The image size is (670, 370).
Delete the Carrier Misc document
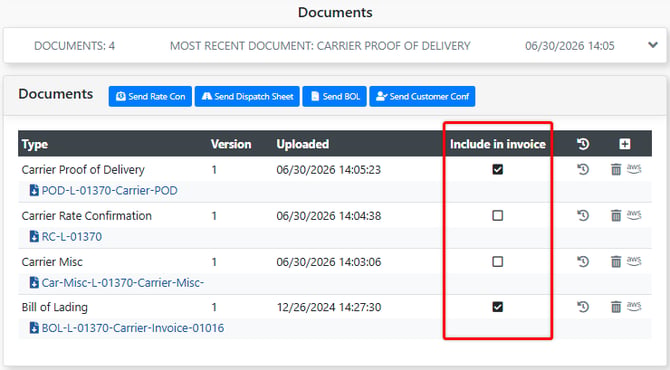616,261
